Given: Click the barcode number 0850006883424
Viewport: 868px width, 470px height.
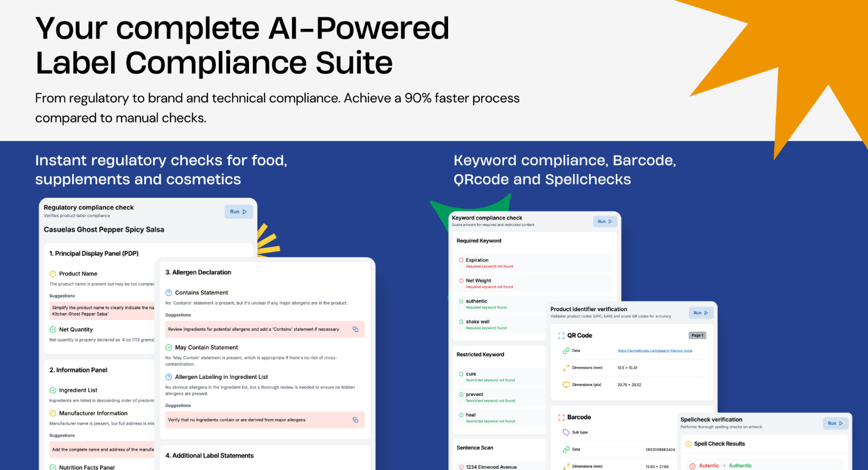Looking at the screenshot, I should [660, 449].
